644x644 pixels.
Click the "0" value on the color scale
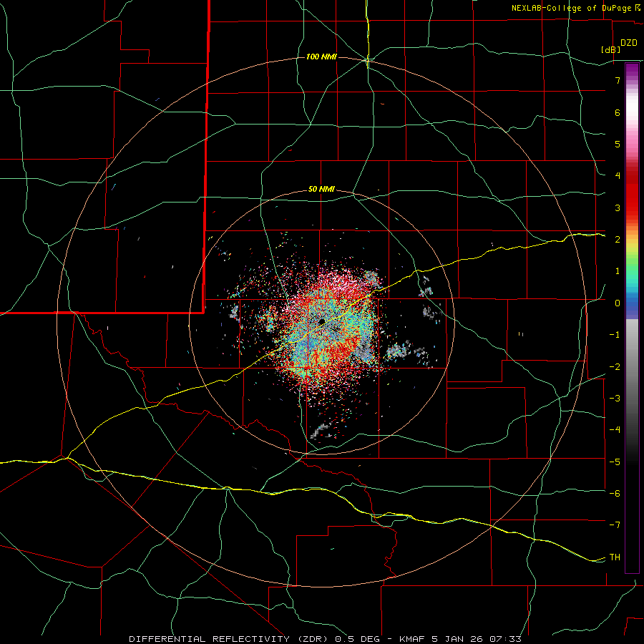(618, 303)
